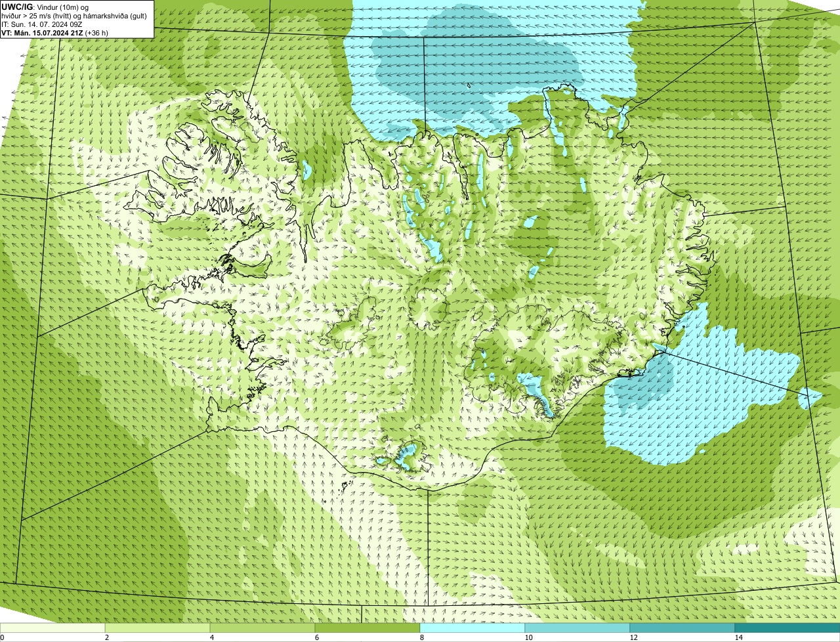The width and height of the screenshot is (840, 642).
Task: Click the '2' tick label under the color bar
Action: pyautogui.click(x=106, y=637)
